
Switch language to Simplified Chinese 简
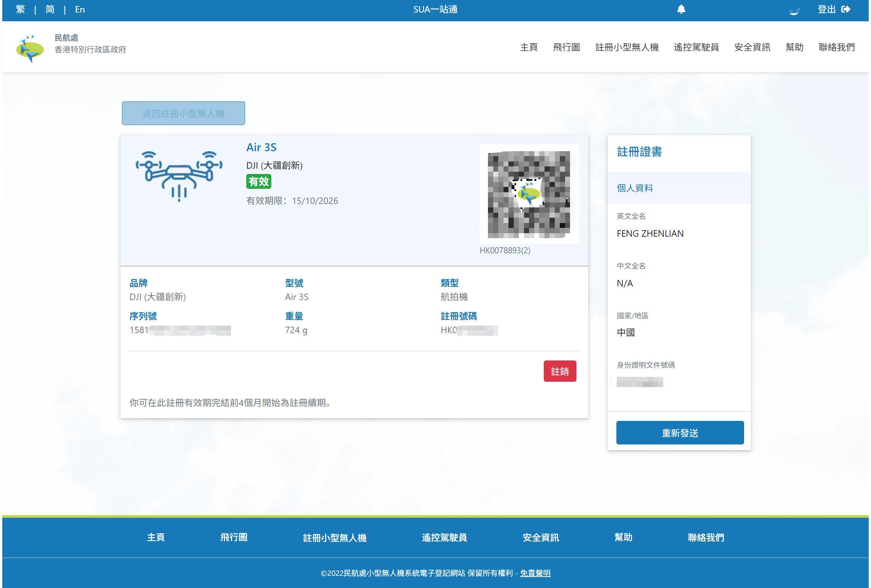click(x=50, y=9)
